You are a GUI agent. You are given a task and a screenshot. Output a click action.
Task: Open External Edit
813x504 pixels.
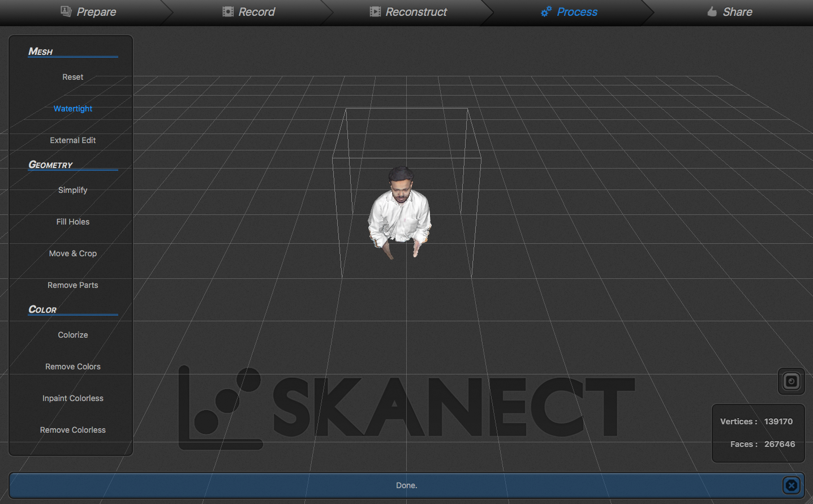pos(73,140)
